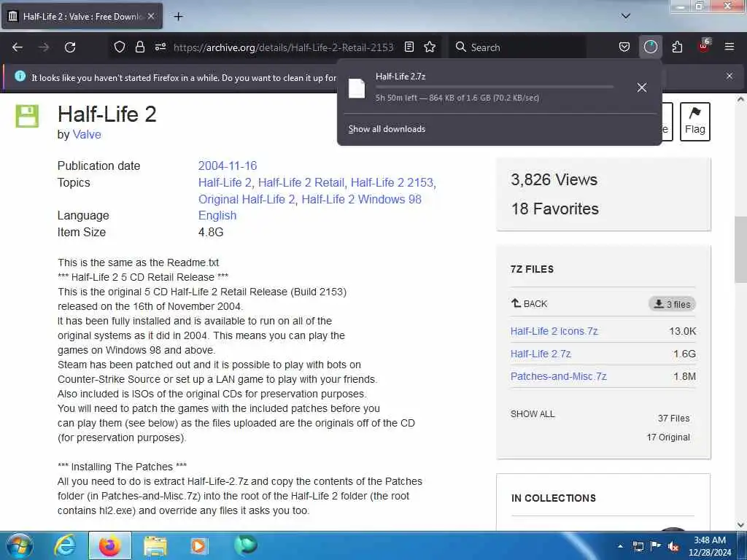Viewport: 747px width, 560px height.
Task: Open the muted volume tray icon
Action: pyautogui.click(x=673, y=546)
